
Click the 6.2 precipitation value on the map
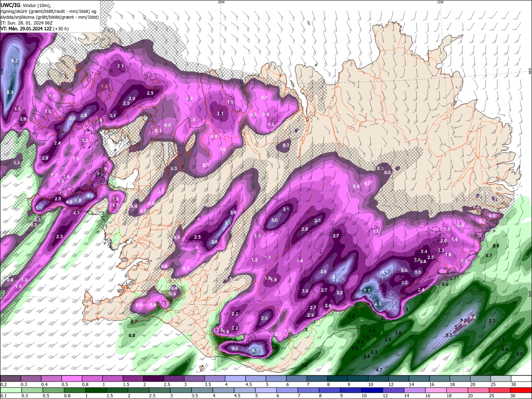[x=15, y=61]
